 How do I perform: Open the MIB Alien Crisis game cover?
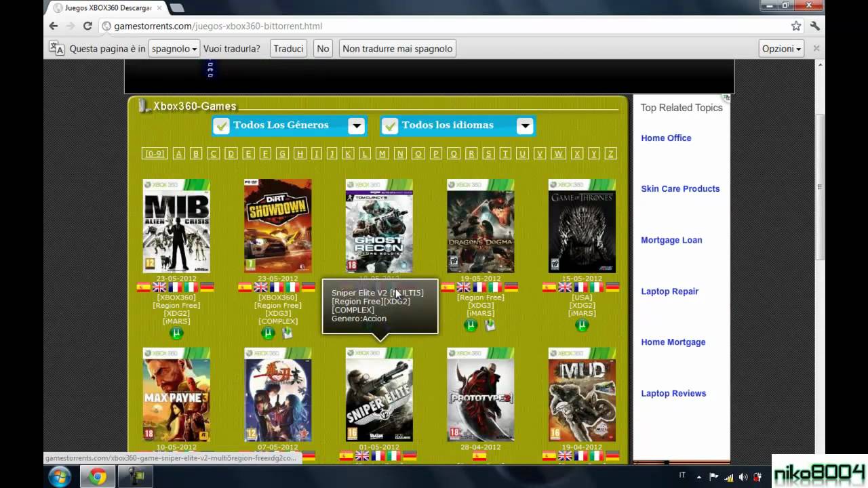click(176, 226)
